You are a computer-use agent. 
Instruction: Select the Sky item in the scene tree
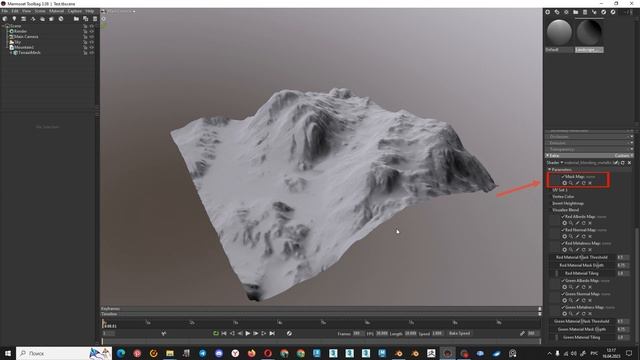pos(18,42)
